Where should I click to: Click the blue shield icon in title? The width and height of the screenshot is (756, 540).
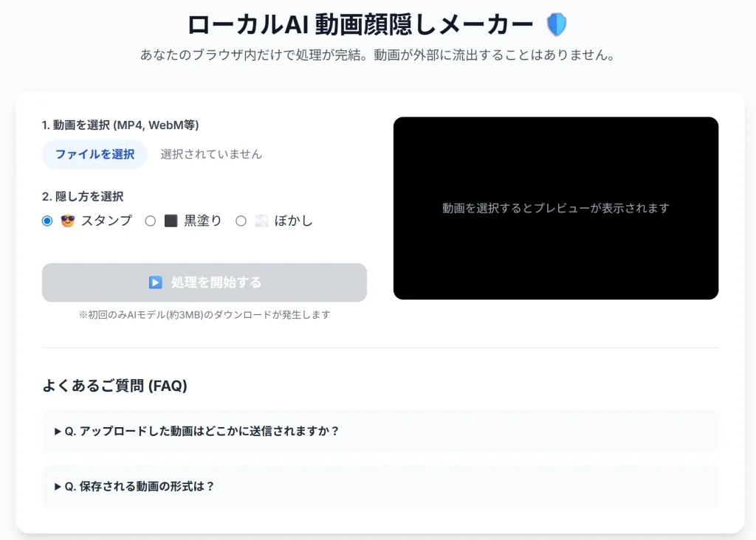tap(557, 24)
